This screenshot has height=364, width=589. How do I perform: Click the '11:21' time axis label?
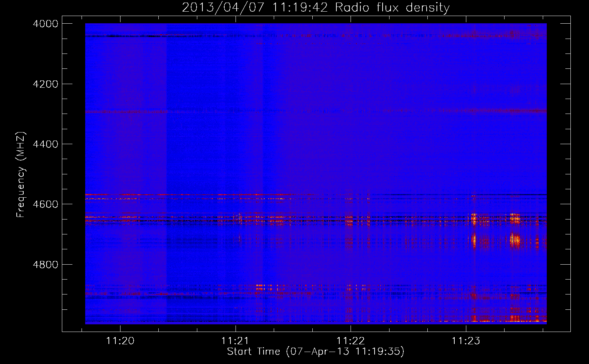(235, 341)
